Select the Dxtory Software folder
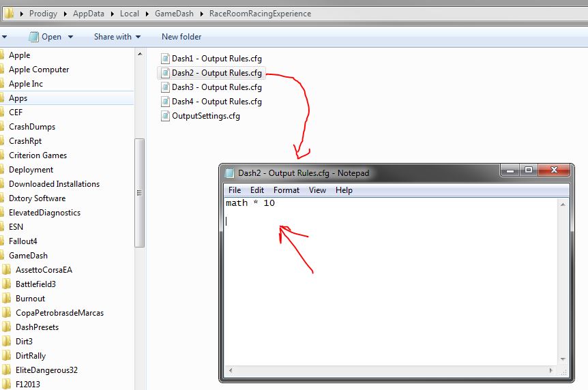The image size is (588, 390). (37, 198)
